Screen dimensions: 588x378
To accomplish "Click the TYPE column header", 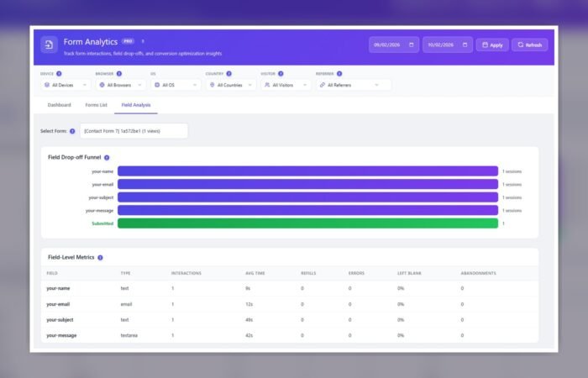I will 126,273.
